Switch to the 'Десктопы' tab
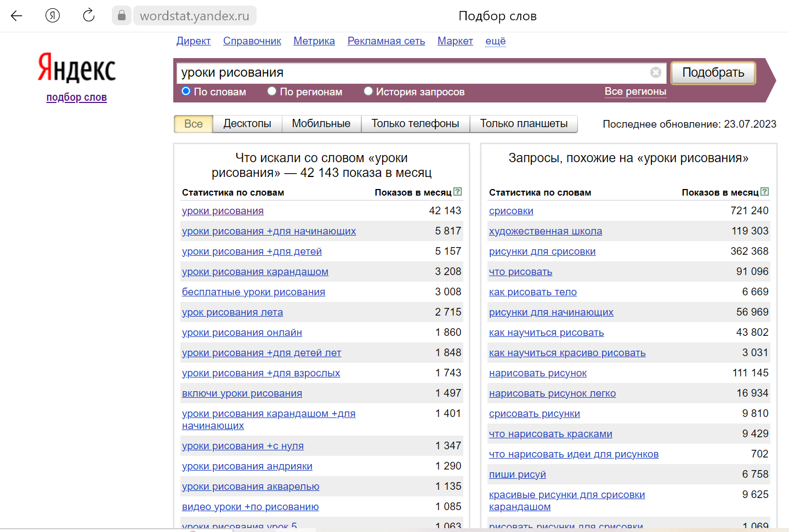 tap(247, 124)
